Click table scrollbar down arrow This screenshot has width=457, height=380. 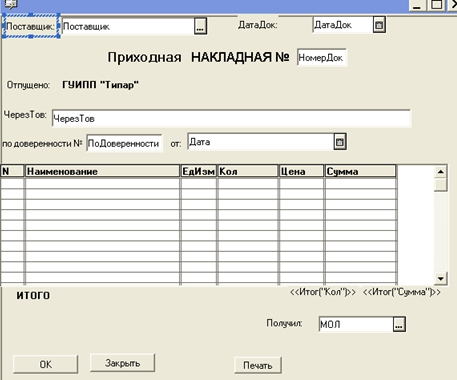(x=441, y=278)
